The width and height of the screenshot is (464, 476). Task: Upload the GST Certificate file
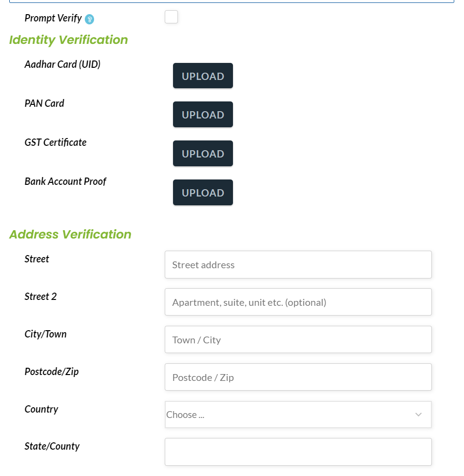203,153
